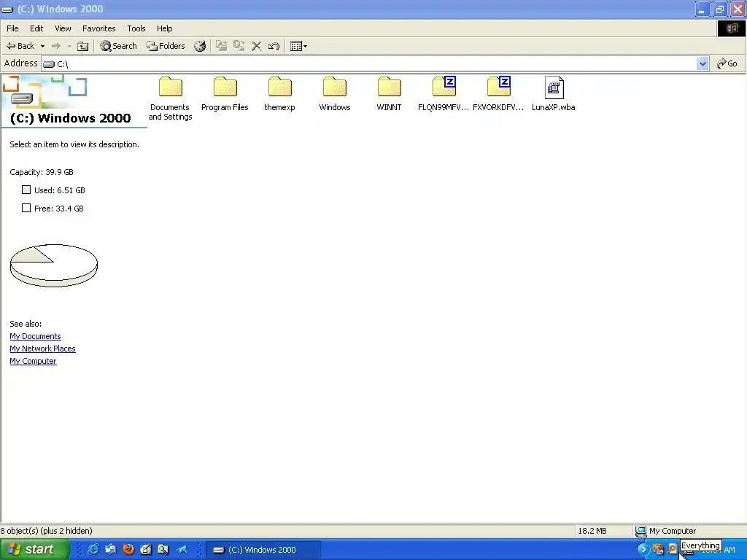747x560 pixels.
Task: Open the Tools menu
Action: (x=136, y=28)
